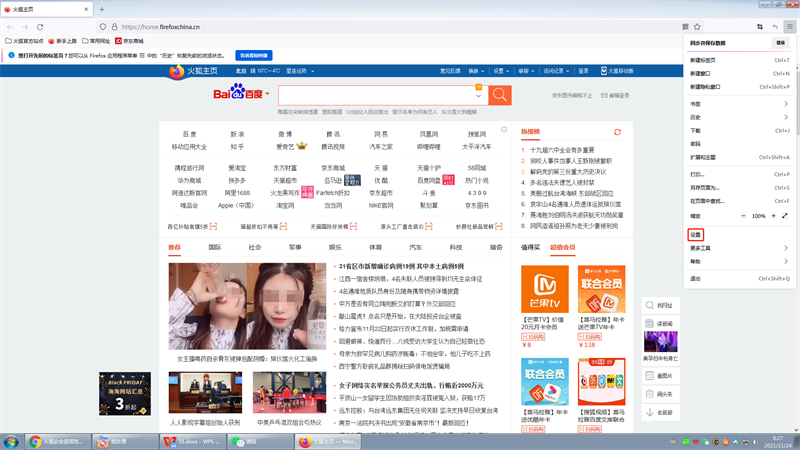Screen dimensions: 800x450
Task: Open Chrome window in taskbar
Action: point(58,441)
